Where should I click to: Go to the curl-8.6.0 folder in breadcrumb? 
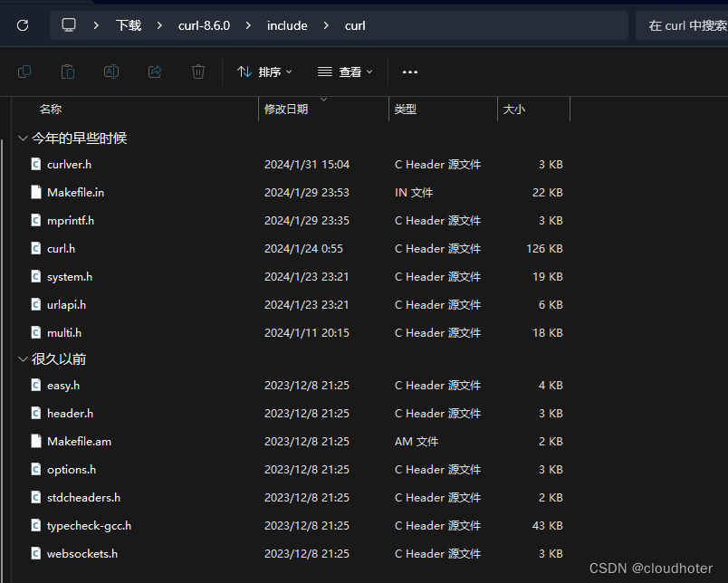pos(204,25)
